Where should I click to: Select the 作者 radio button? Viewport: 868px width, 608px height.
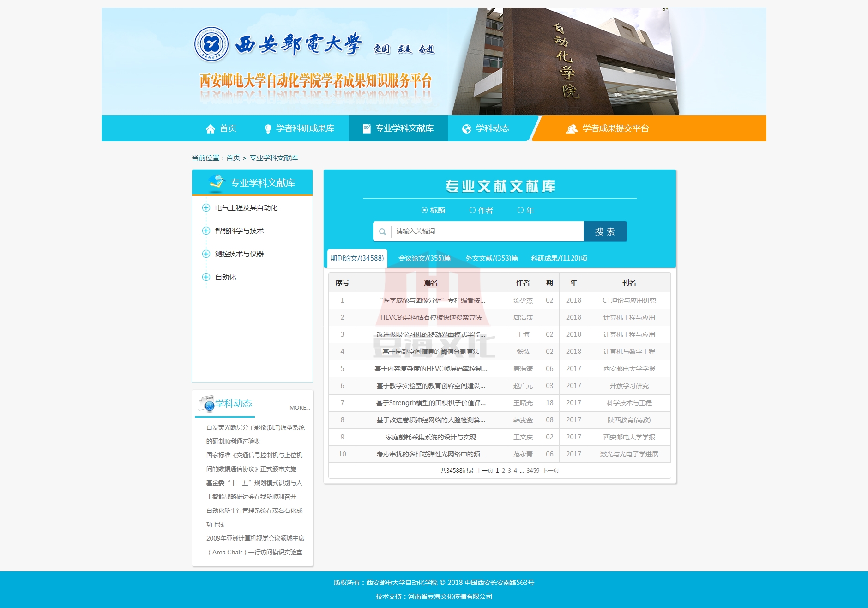[472, 210]
